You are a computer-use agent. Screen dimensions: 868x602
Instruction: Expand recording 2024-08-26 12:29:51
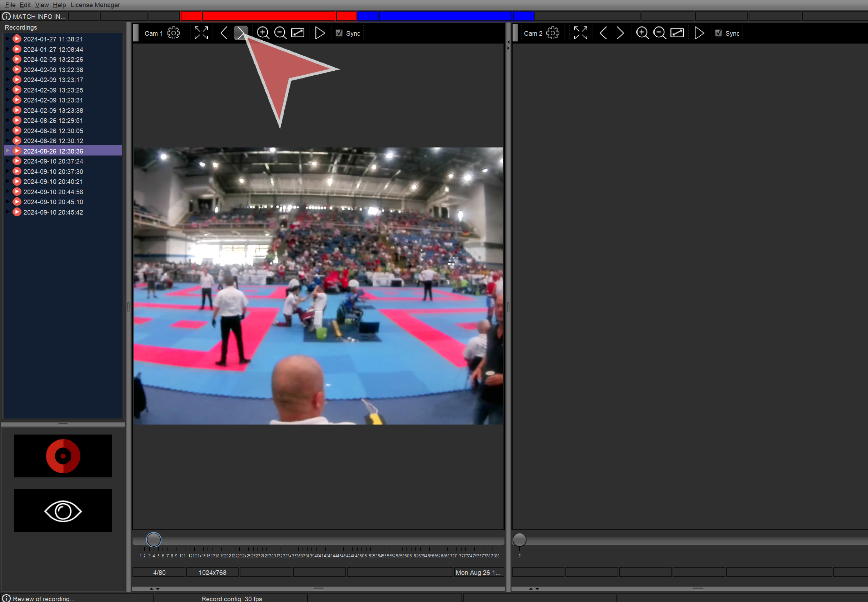coord(8,120)
